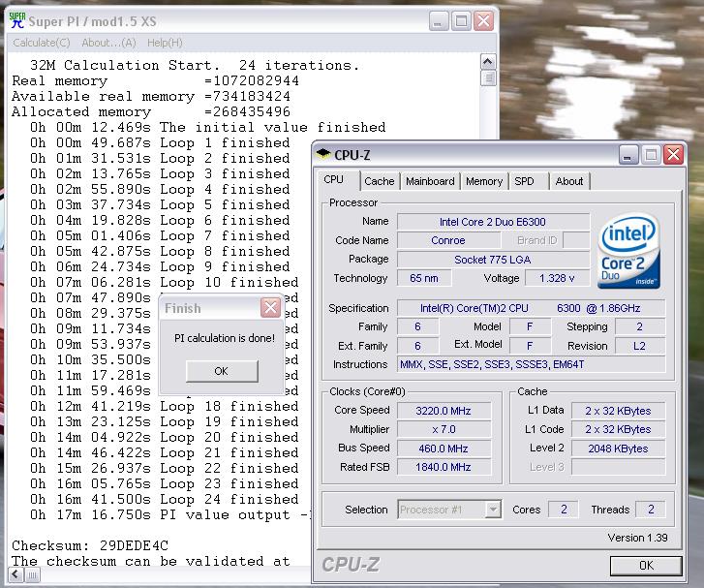Image resolution: width=704 pixels, height=588 pixels.
Task: Click the L1 Code value 2 x 32 KBytes
Action: [618, 429]
